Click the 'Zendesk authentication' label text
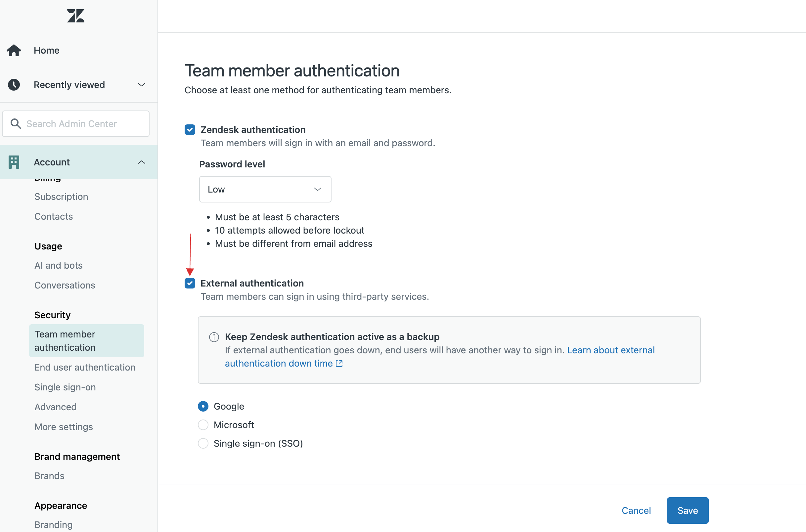The height and width of the screenshot is (532, 806). point(253,130)
